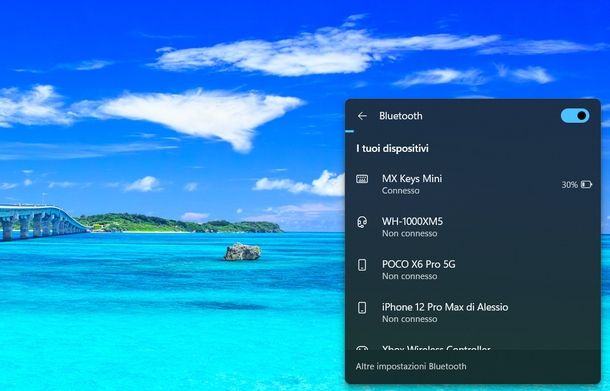Select iPhone 12 Pro Max di Alessio
Screen dimensions: 610x391
pyautogui.click(x=473, y=313)
